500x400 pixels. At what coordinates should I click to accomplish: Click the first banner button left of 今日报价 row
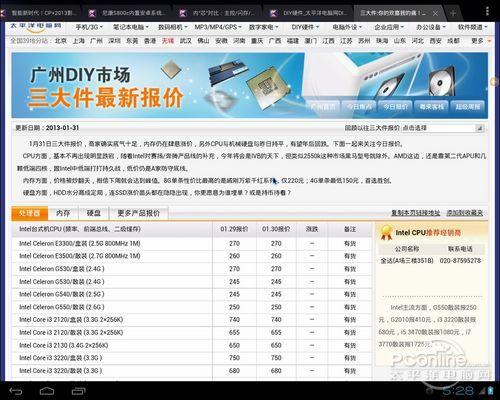[323, 107]
